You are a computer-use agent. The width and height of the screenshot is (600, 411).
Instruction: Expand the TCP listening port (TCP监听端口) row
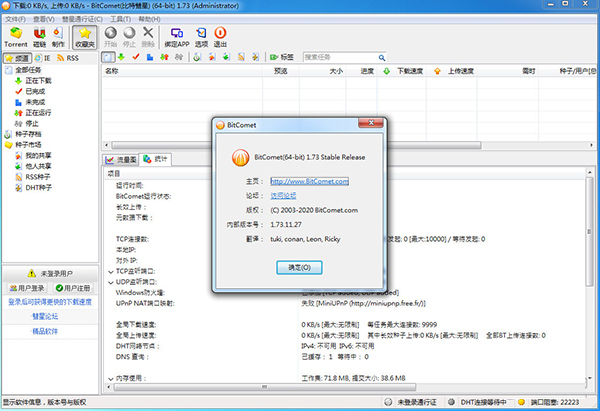tap(109, 270)
